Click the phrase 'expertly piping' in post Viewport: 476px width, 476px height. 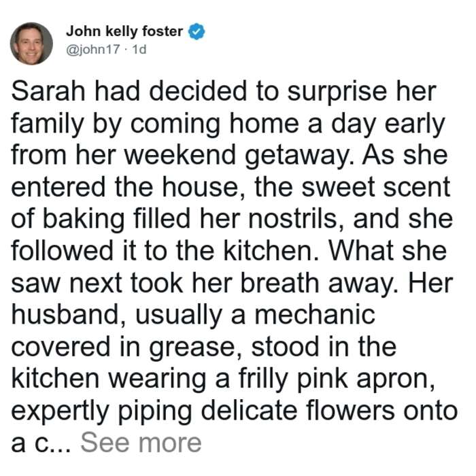[102, 411]
